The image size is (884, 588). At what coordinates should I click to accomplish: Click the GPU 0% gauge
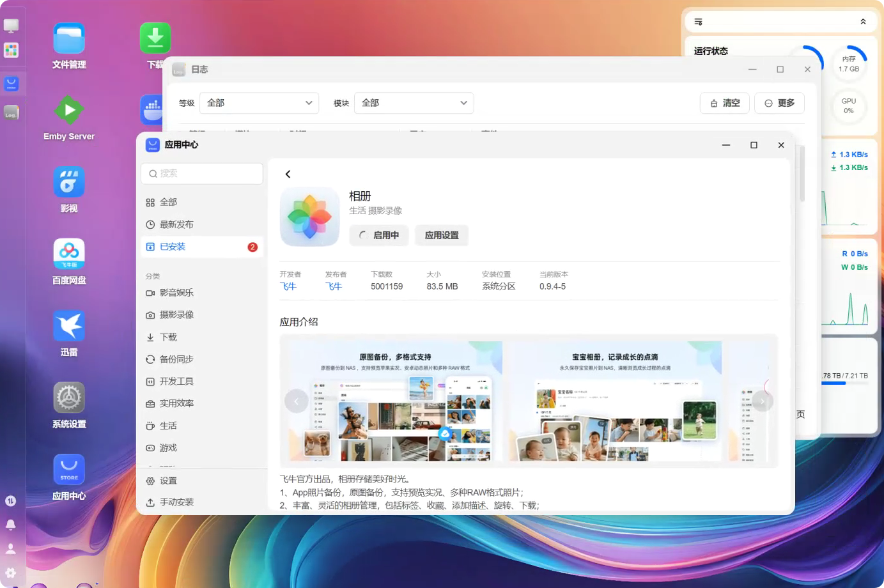pos(849,106)
